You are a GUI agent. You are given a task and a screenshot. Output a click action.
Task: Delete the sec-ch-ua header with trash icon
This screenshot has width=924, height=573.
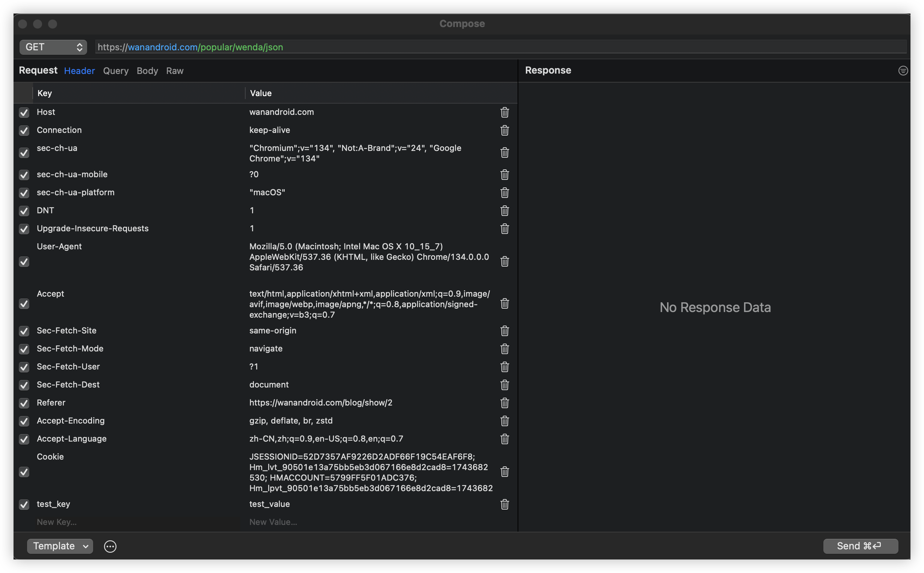tap(504, 153)
